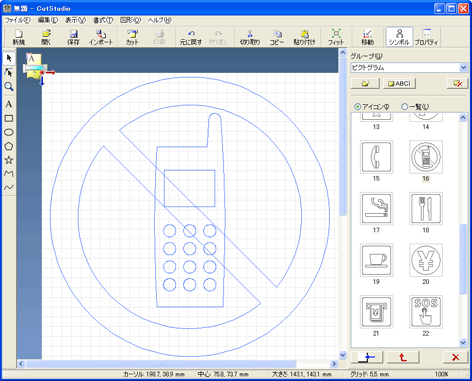The image size is (472, 381).
Task: Select the text tool in left toolbar
Action: (9, 104)
